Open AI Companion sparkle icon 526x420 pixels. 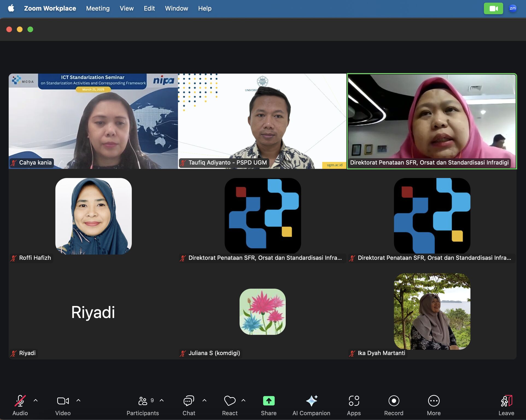[x=311, y=401]
